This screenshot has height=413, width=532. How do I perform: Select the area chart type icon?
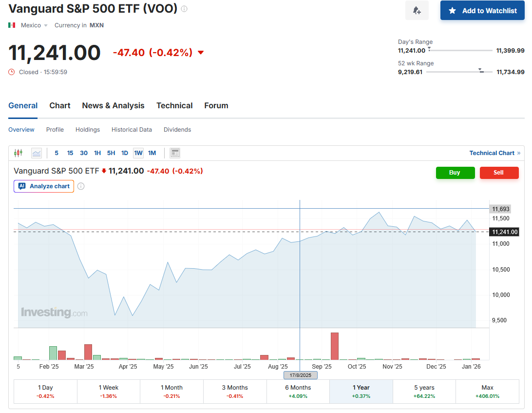(37, 153)
